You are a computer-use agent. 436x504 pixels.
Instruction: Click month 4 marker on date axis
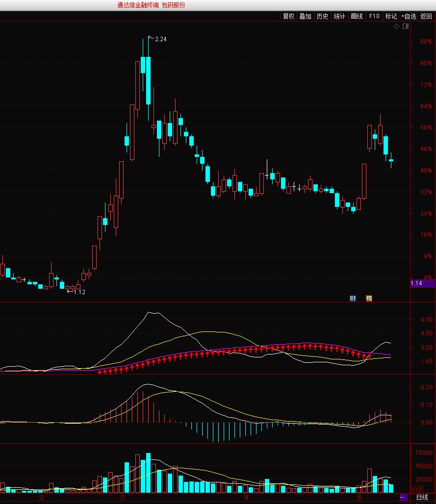coord(246,498)
